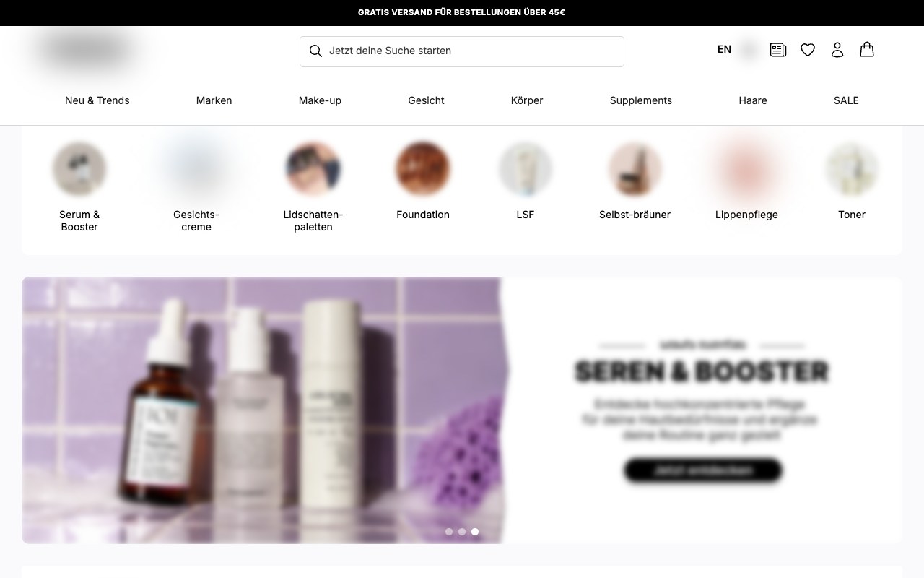The width and height of the screenshot is (924, 578).
Task: Show the first banner slide via its dot
Action: pyautogui.click(x=449, y=532)
